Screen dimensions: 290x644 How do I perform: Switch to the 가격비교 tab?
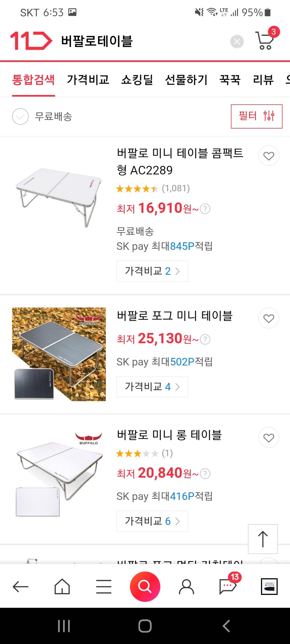pyautogui.click(x=88, y=80)
